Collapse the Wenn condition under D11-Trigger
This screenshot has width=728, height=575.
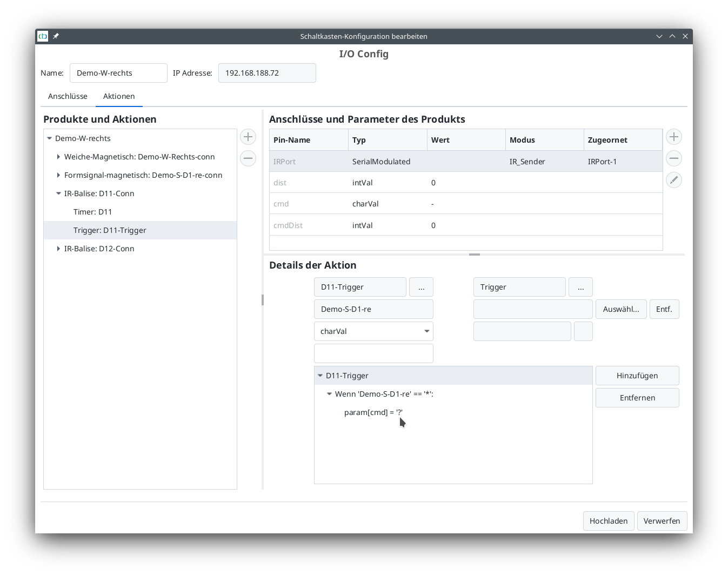pyautogui.click(x=330, y=394)
